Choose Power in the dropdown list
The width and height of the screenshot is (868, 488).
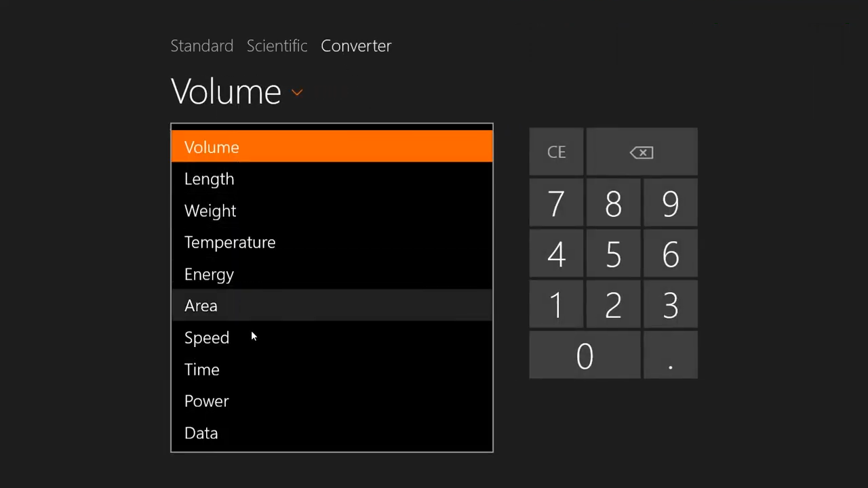click(x=207, y=401)
